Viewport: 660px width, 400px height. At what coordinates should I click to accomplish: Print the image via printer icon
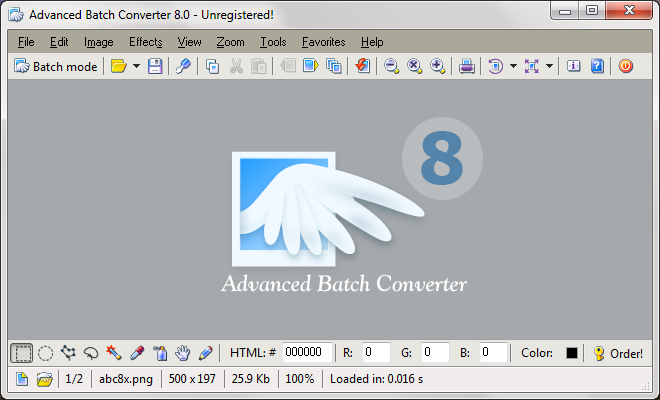[466, 67]
